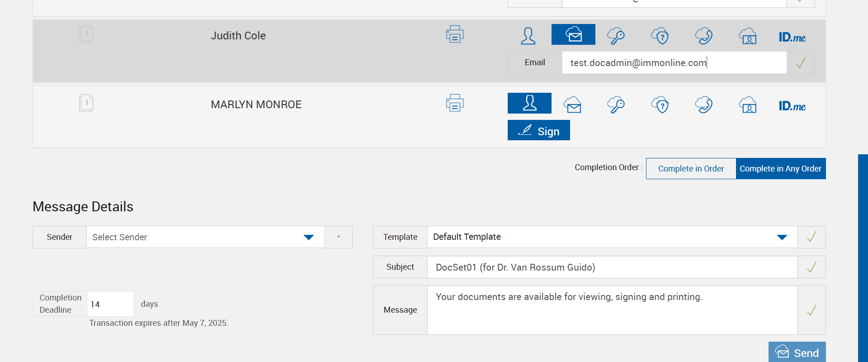Switch to Complete in Order

(691, 169)
